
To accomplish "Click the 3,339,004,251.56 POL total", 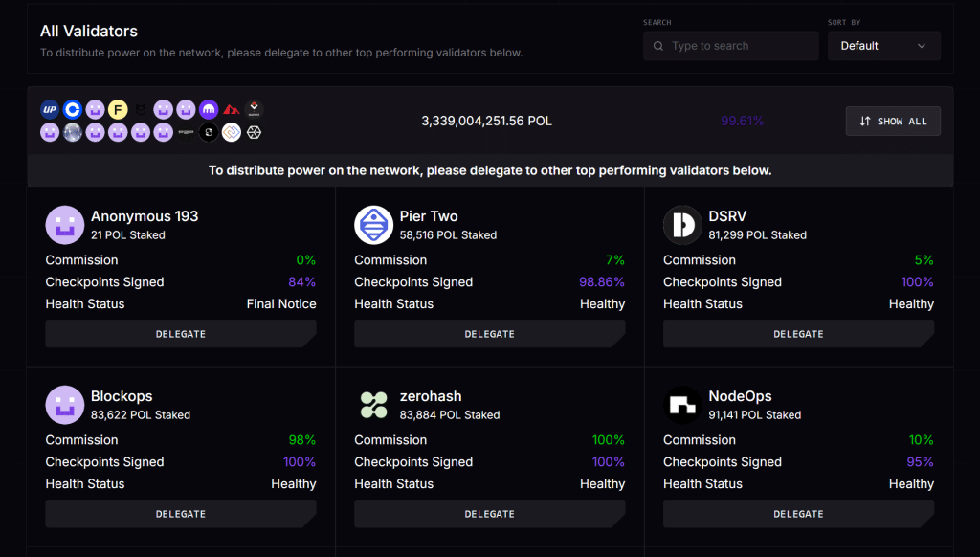I will click(x=486, y=122).
